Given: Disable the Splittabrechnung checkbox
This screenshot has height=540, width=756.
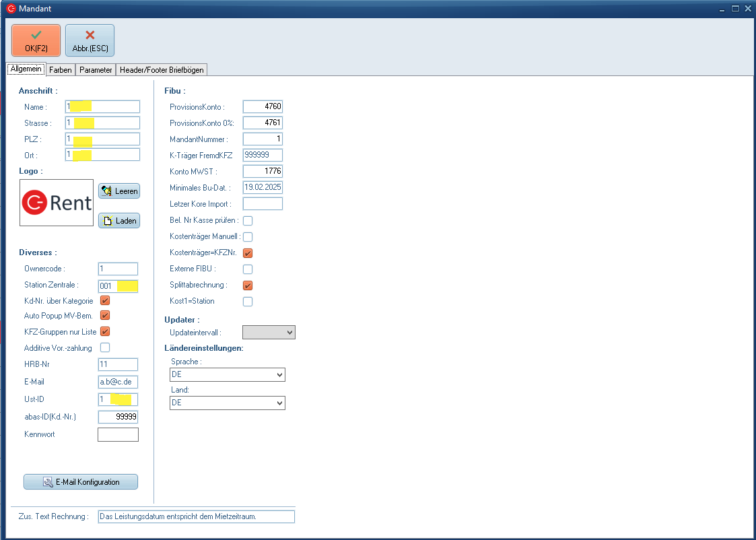Looking at the screenshot, I should coord(248,285).
